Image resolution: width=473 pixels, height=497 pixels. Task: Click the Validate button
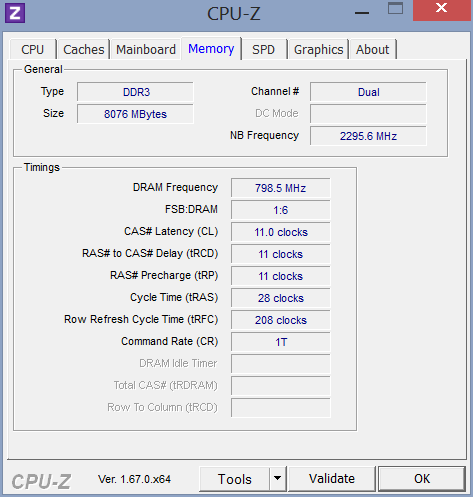[x=332, y=479]
